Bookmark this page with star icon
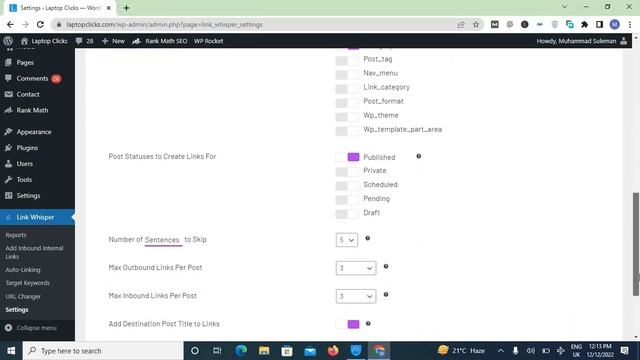The width and height of the screenshot is (640, 360). tap(476, 24)
